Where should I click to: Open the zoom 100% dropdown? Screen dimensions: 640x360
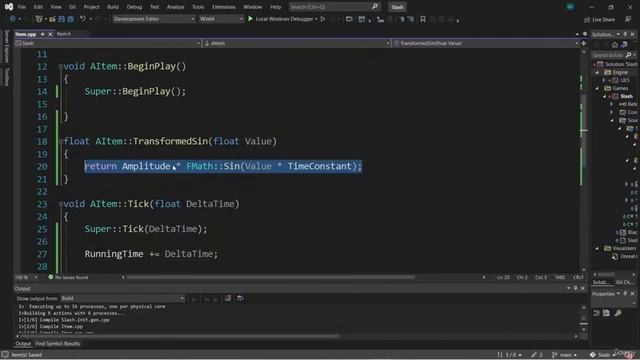[x=26, y=277]
